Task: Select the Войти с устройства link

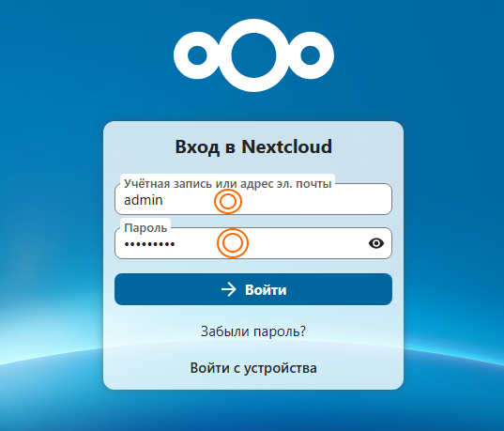Action: coord(253,368)
